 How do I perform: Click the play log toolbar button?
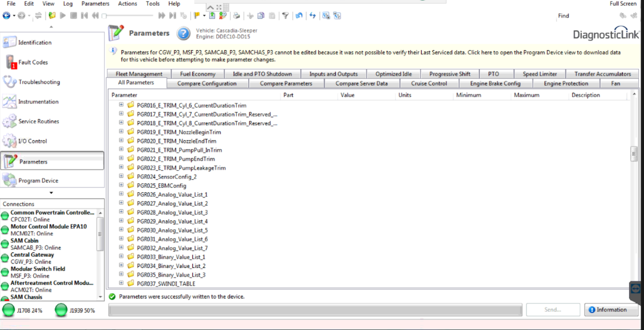(x=63, y=16)
